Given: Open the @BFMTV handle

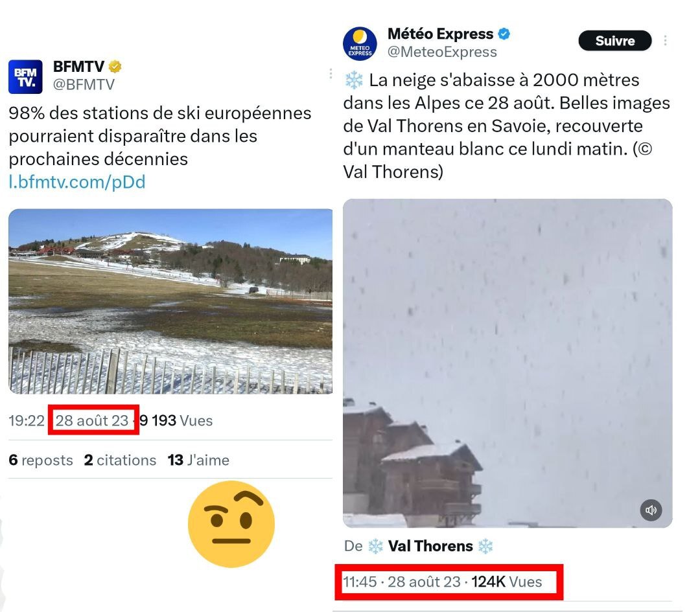Looking at the screenshot, I should [x=84, y=84].
